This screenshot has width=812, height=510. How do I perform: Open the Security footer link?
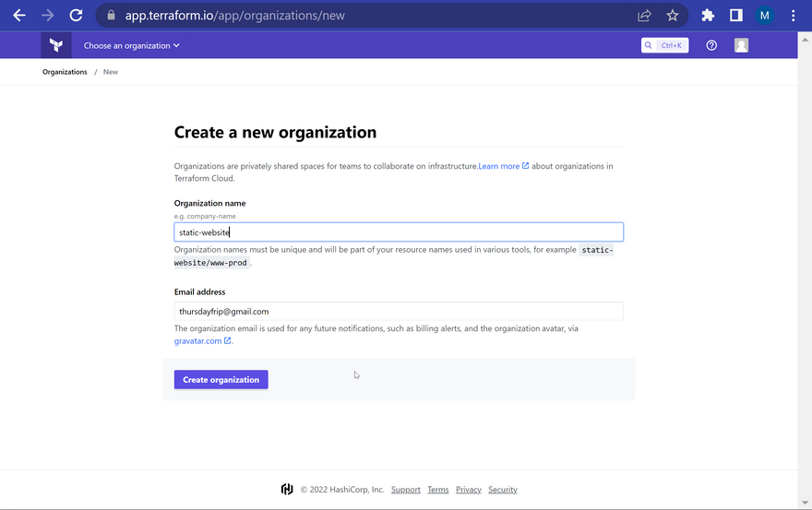[x=503, y=490]
